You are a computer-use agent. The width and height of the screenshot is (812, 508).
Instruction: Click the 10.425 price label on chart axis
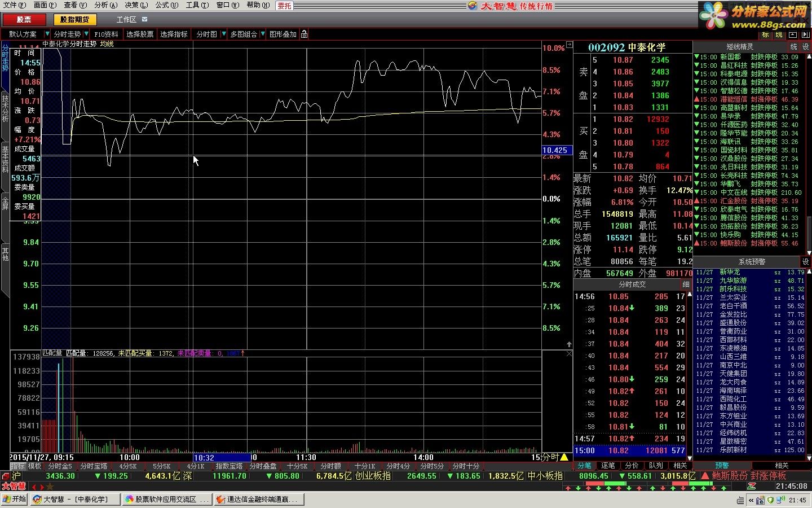click(557, 150)
